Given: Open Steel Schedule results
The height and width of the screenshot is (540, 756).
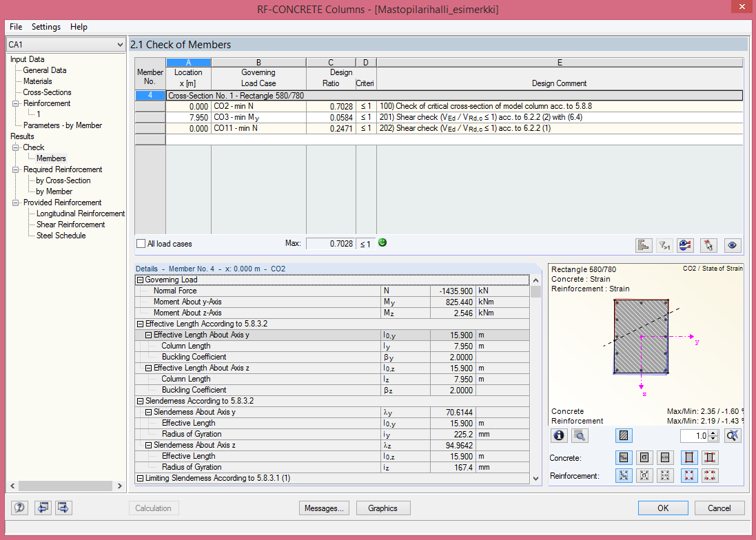Looking at the screenshot, I should pos(61,236).
